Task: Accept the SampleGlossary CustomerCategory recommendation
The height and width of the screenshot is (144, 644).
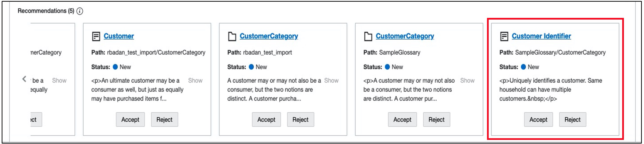Action: [402, 120]
